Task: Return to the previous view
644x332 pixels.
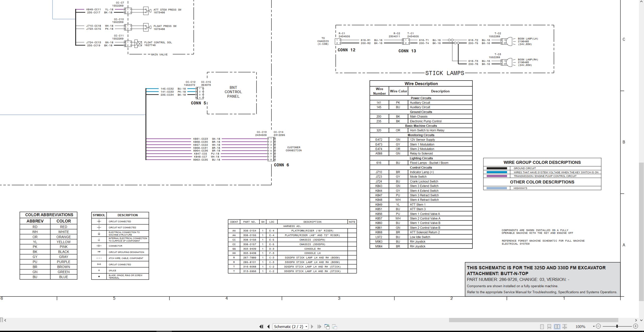Action: 327,326
